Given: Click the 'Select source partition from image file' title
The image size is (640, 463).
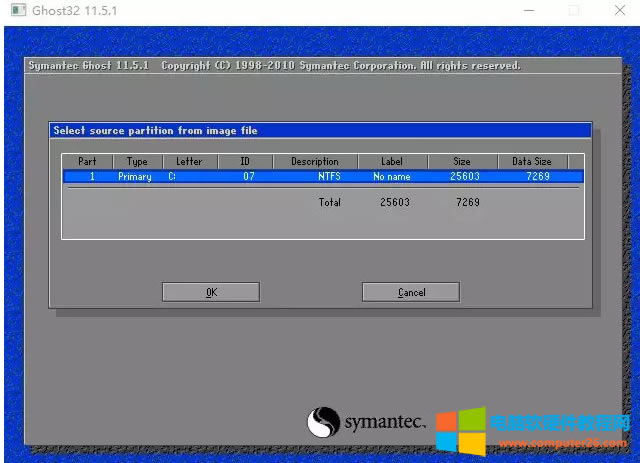Looking at the screenshot, I should tap(156, 131).
